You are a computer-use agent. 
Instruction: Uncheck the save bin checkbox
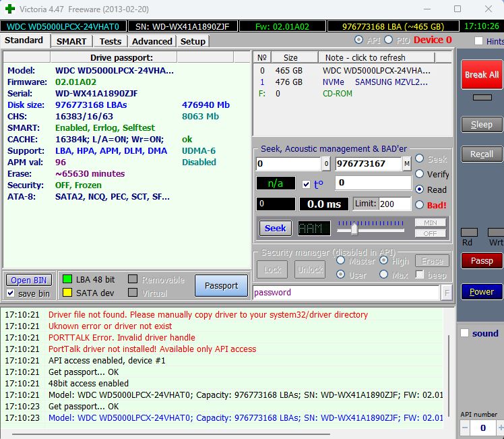11,293
